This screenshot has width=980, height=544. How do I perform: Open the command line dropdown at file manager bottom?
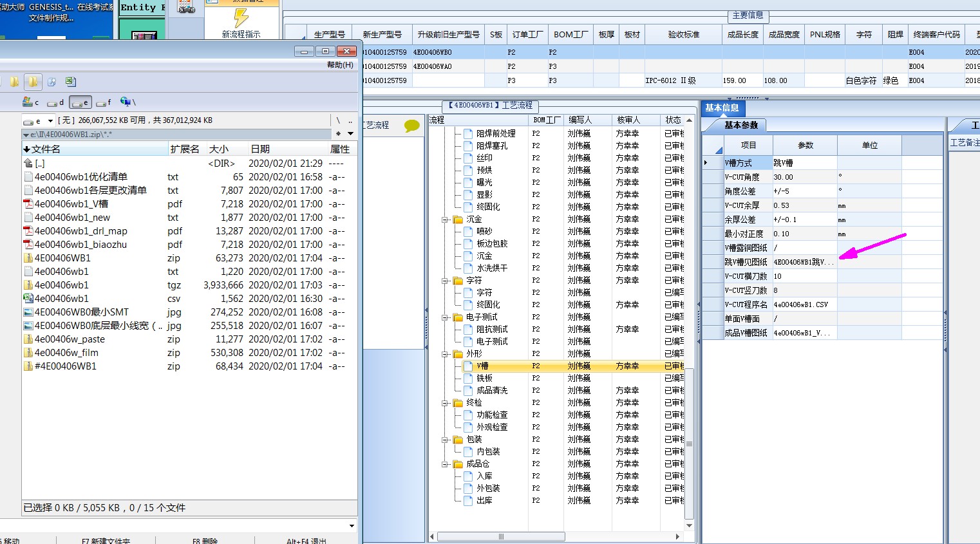pyautogui.click(x=352, y=526)
